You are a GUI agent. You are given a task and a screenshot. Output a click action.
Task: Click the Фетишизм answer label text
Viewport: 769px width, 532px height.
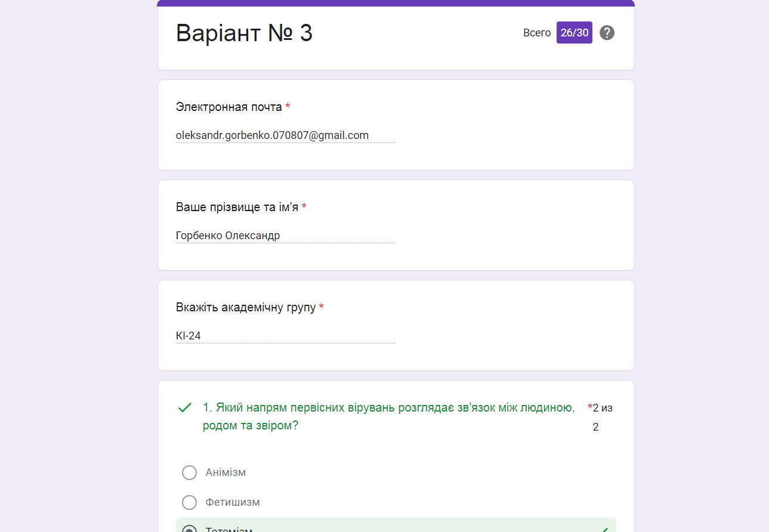tap(233, 502)
